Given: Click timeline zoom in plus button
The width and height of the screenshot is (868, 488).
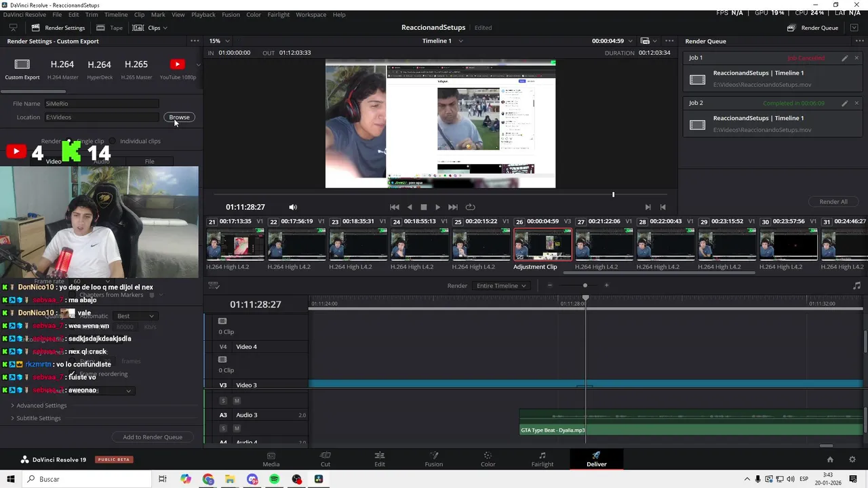Looking at the screenshot, I should tap(606, 285).
